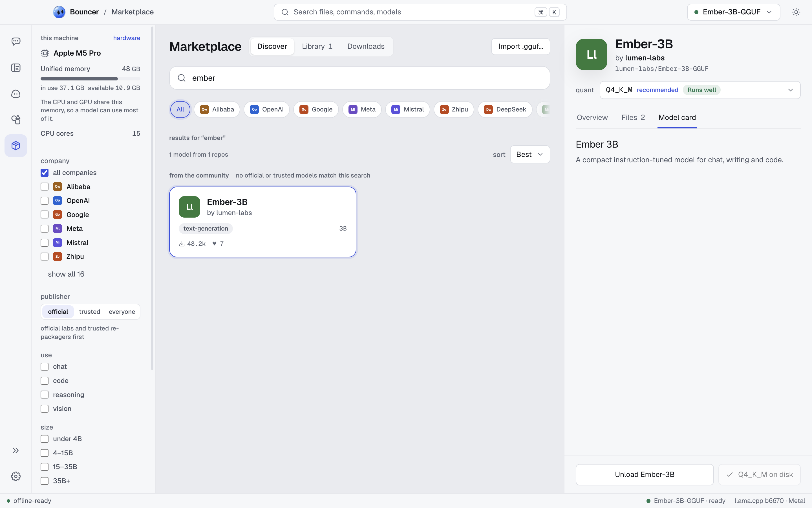Screen dimensions: 812x508
Task: Open the Files tab
Action: [x=633, y=118]
